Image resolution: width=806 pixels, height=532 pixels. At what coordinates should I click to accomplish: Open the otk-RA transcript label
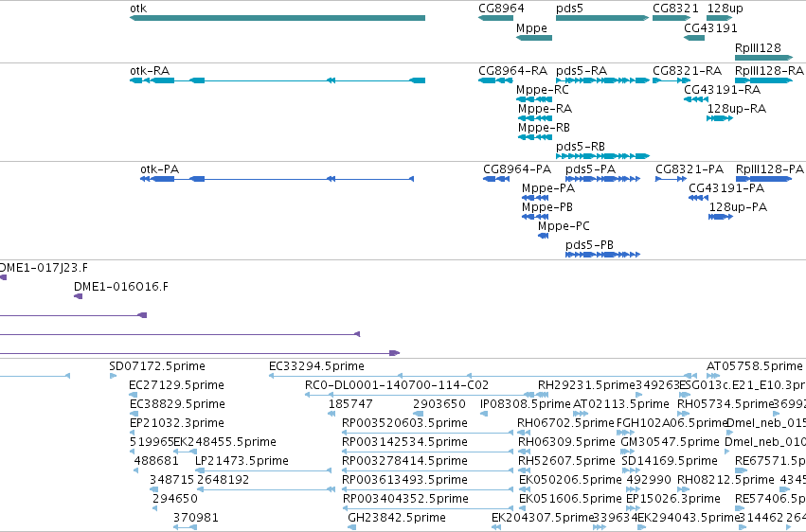point(150,70)
